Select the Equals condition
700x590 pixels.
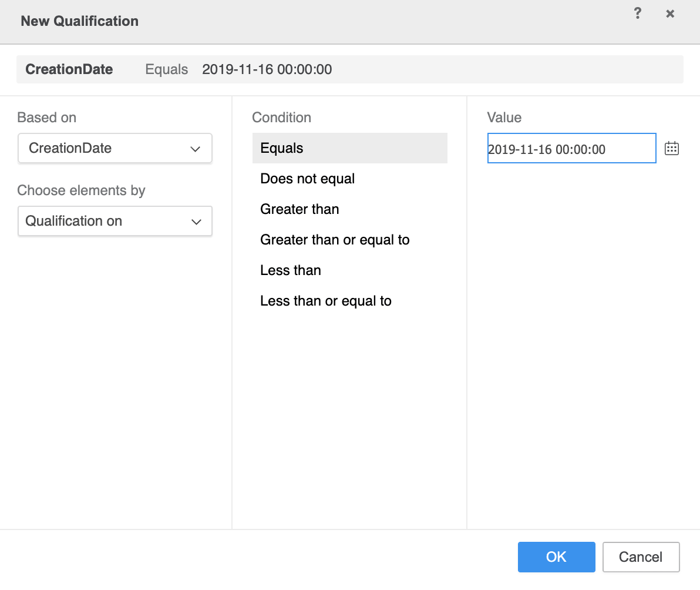click(349, 148)
